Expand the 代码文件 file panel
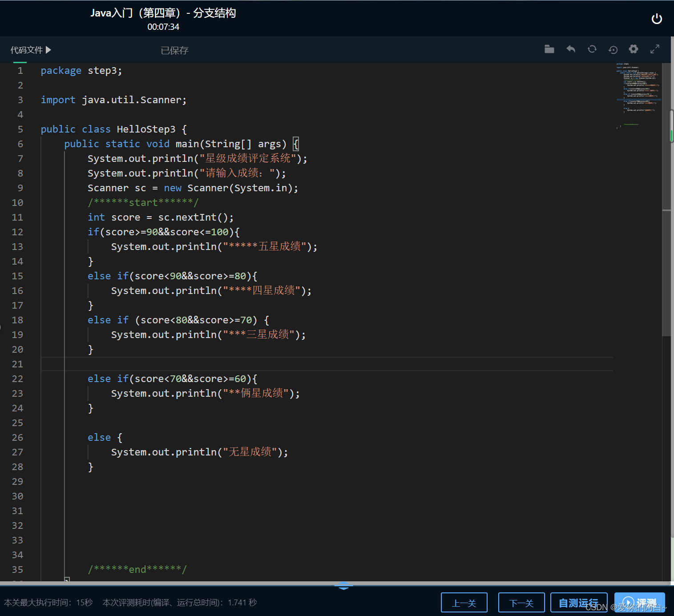This screenshot has width=674, height=616. 31,50
